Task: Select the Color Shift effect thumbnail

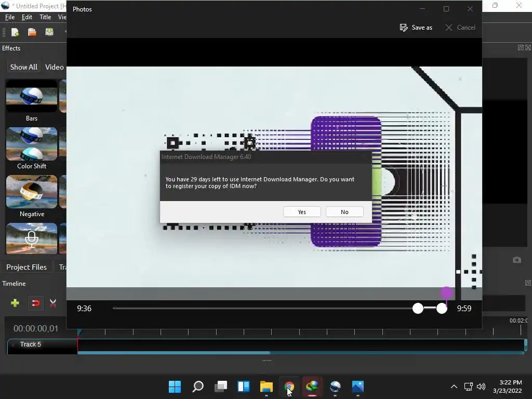Action: (x=32, y=144)
